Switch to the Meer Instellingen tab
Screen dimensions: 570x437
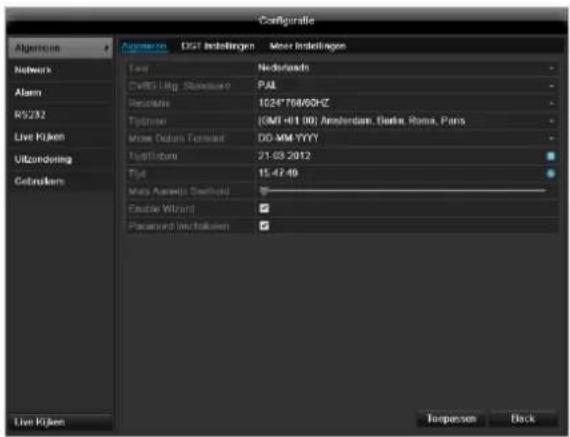coord(308,46)
